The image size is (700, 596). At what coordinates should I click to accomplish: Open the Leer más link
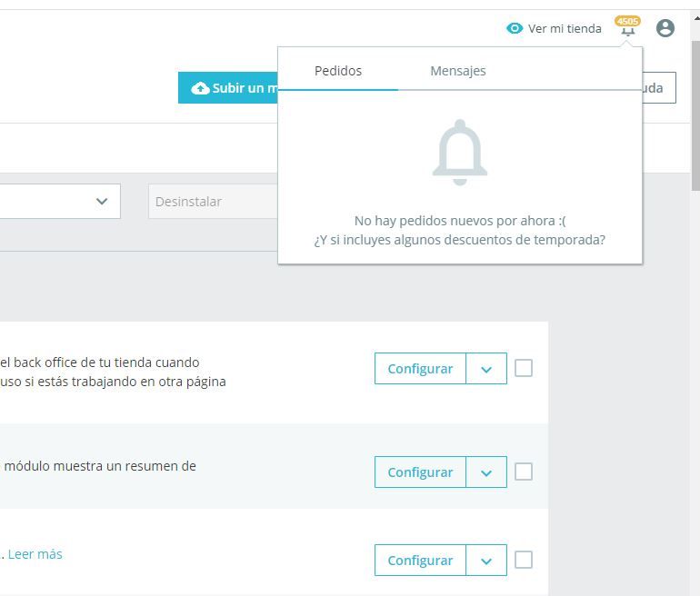pyautogui.click(x=35, y=554)
